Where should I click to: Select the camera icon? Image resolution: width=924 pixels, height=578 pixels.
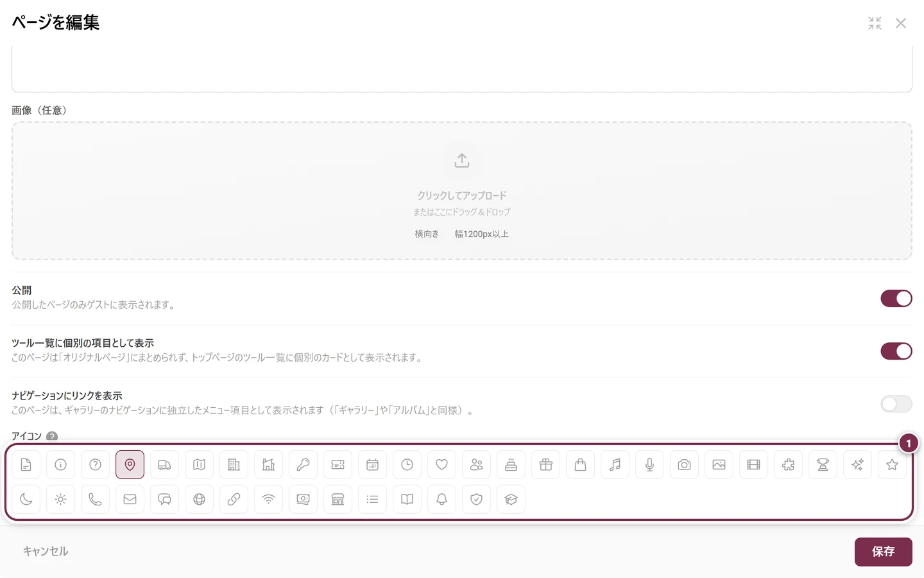click(684, 464)
